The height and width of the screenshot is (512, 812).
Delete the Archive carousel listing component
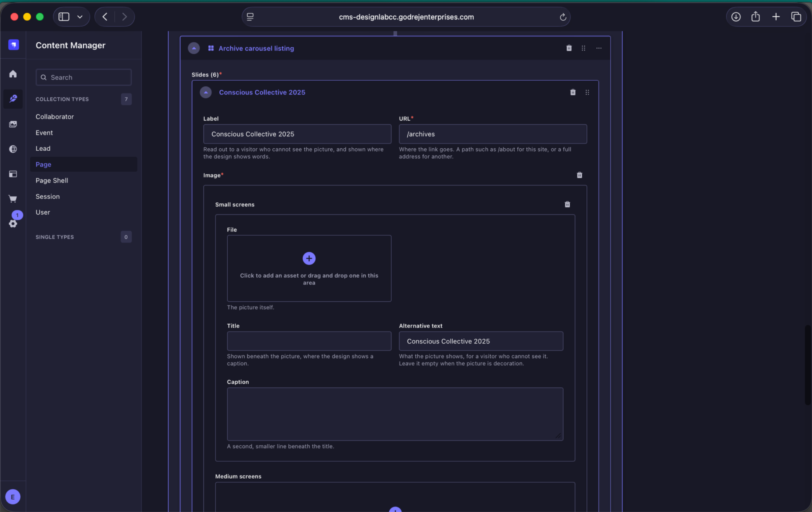[569, 48]
